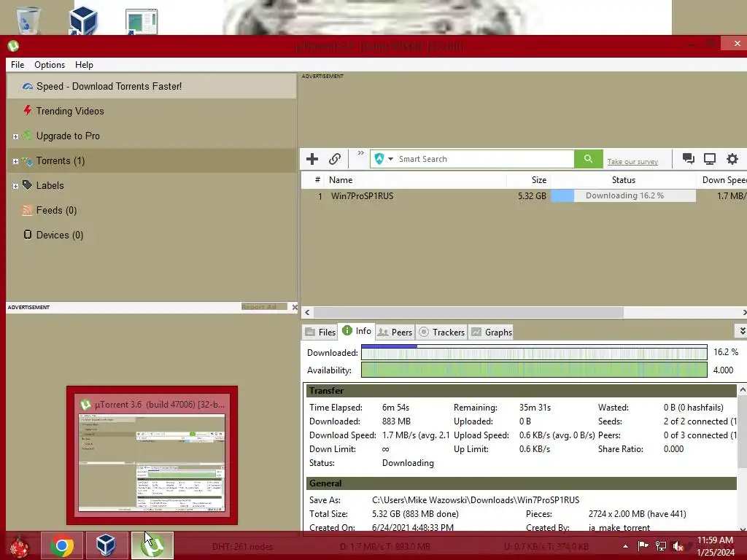Select Torrents (1) in sidebar
The width and height of the screenshot is (747, 560).
(152, 160)
